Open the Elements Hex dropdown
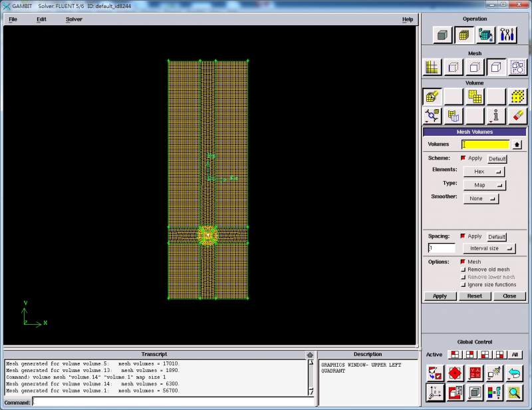This screenshot has height=410, width=532. 484,171
